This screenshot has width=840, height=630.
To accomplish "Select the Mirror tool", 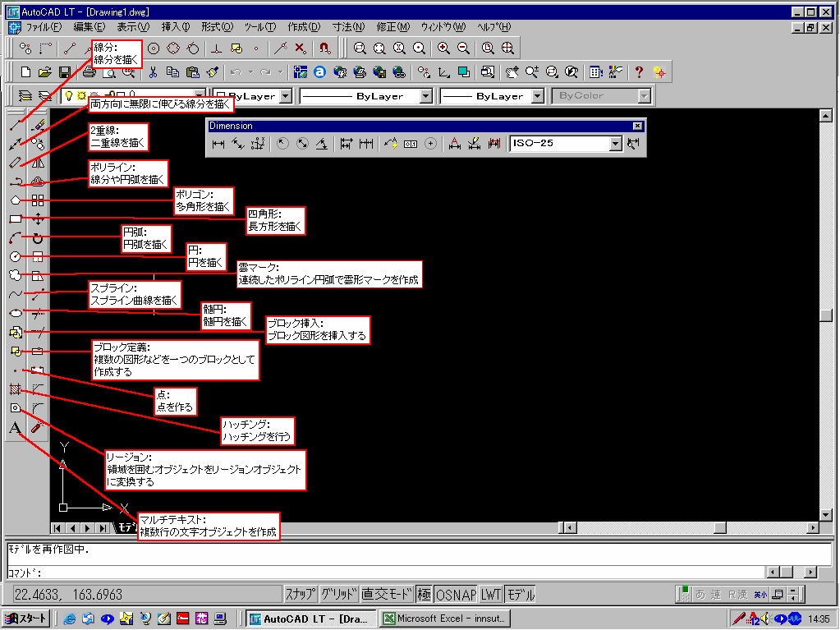I will pyautogui.click(x=38, y=163).
